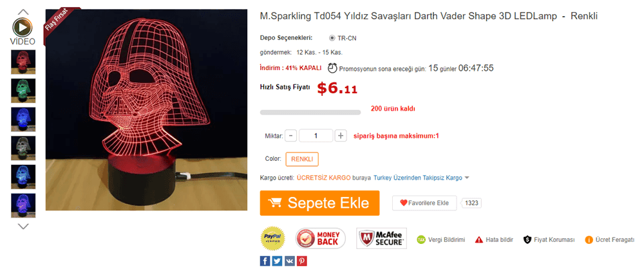Select the green lamp thumbnail
The width and height of the screenshot is (644, 269).
click(x=23, y=91)
